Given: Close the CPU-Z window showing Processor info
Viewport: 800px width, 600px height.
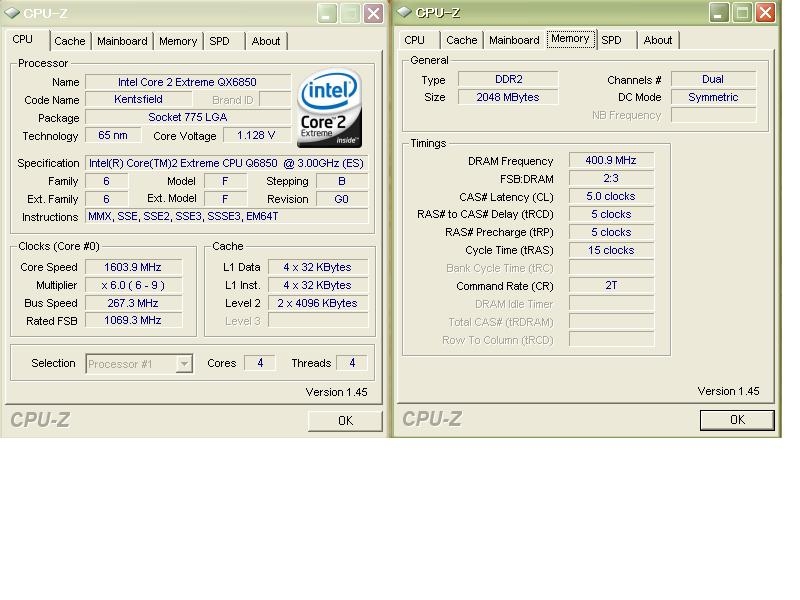Looking at the screenshot, I should (373, 13).
